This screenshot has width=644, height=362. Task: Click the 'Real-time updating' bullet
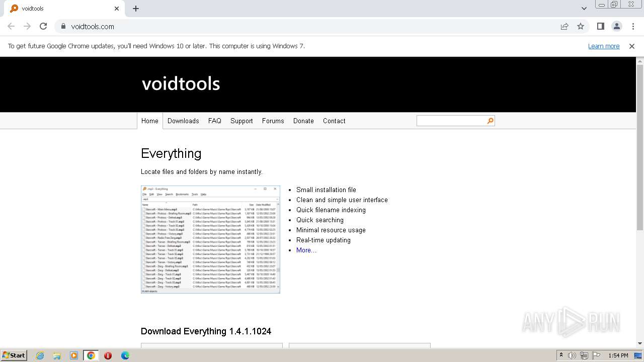coord(324,240)
